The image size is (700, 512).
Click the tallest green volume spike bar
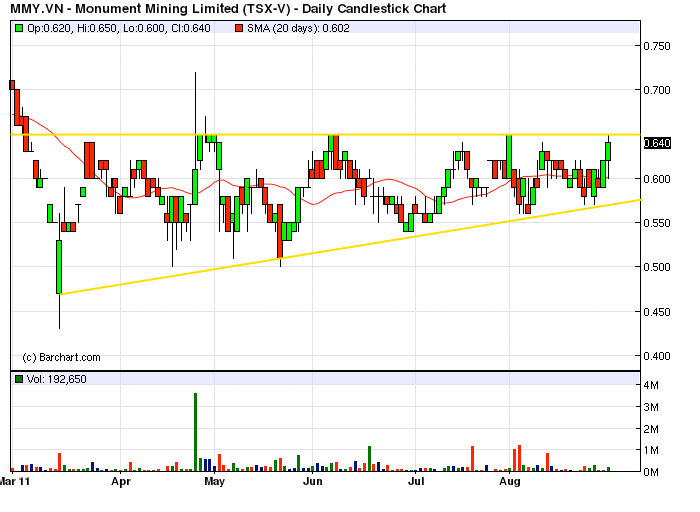coord(196,432)
